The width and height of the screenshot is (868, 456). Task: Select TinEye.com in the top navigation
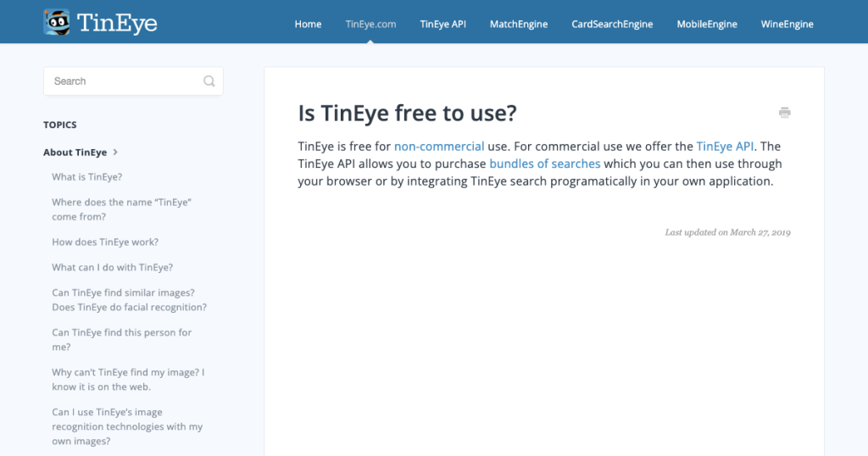[370, 24]
